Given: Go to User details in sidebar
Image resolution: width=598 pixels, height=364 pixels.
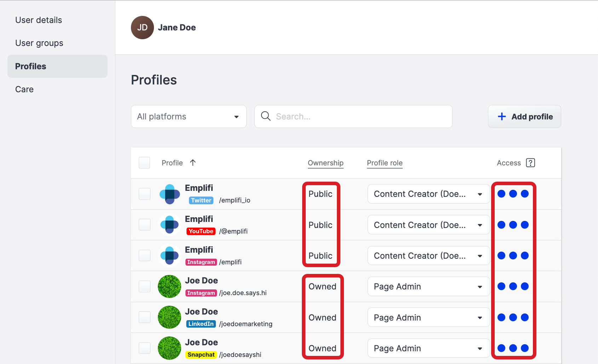Looking at the screenshot, I should (x=39, y=20).
